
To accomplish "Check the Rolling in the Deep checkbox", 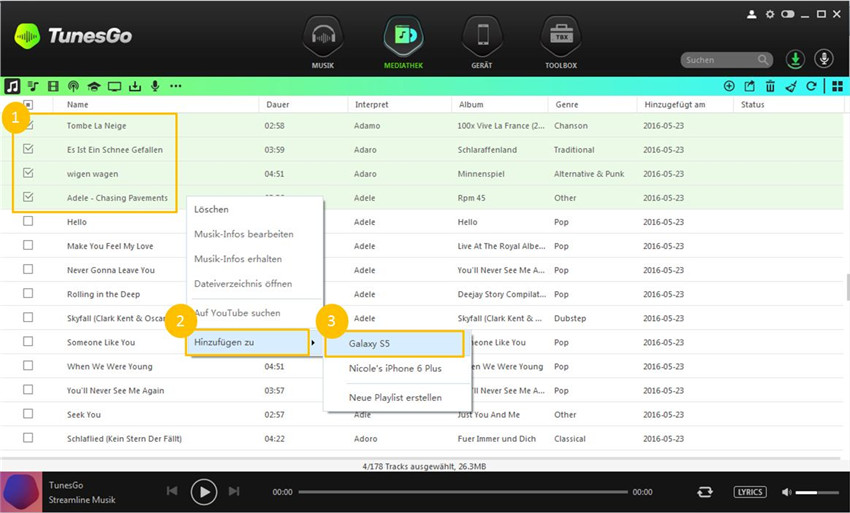I will click(28, 293).
